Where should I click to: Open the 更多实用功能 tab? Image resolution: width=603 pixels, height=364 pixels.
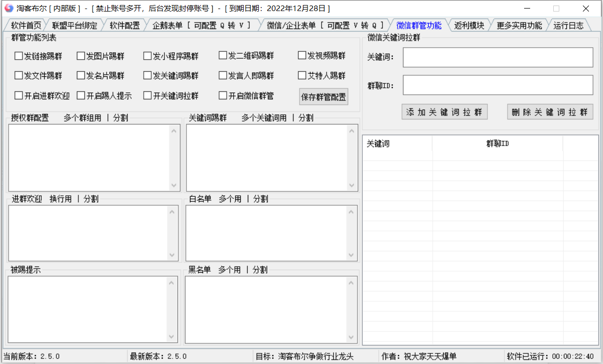(x=519, y=26)
